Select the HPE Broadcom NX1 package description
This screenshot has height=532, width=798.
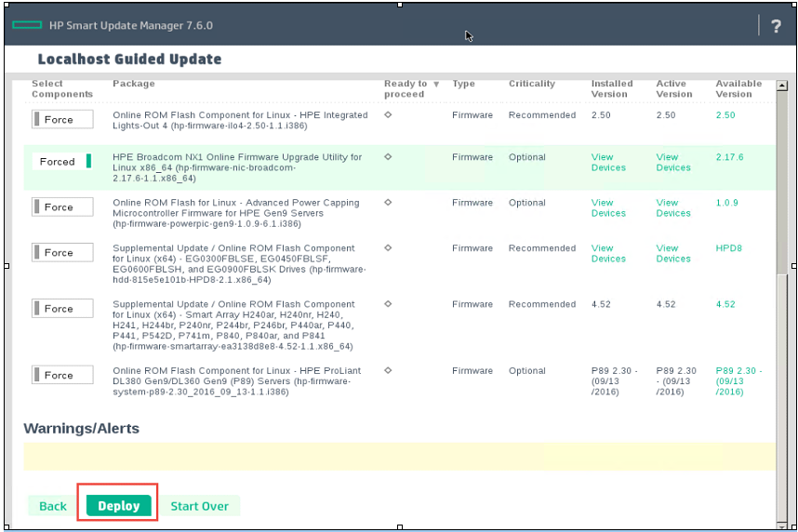point(237,167)
